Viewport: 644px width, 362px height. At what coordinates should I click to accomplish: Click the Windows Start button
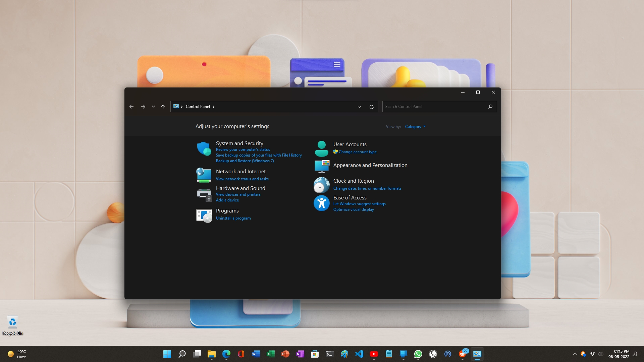coord(167,354)
